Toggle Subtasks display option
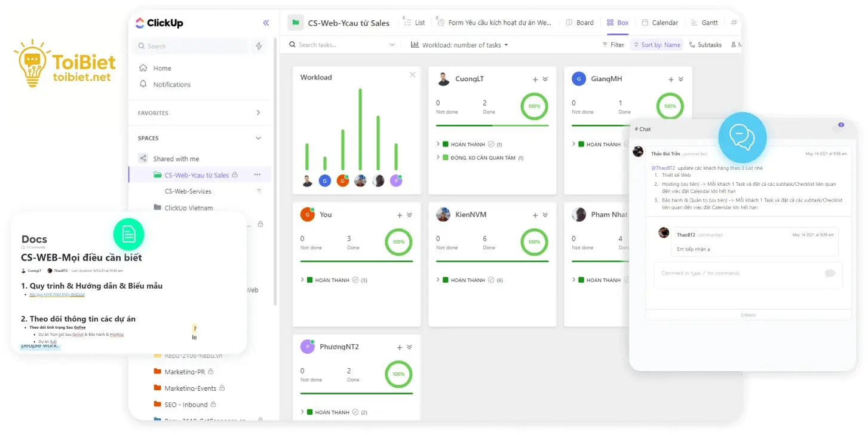Viewport: 868px width, 435px height. [x=705, y=45]
